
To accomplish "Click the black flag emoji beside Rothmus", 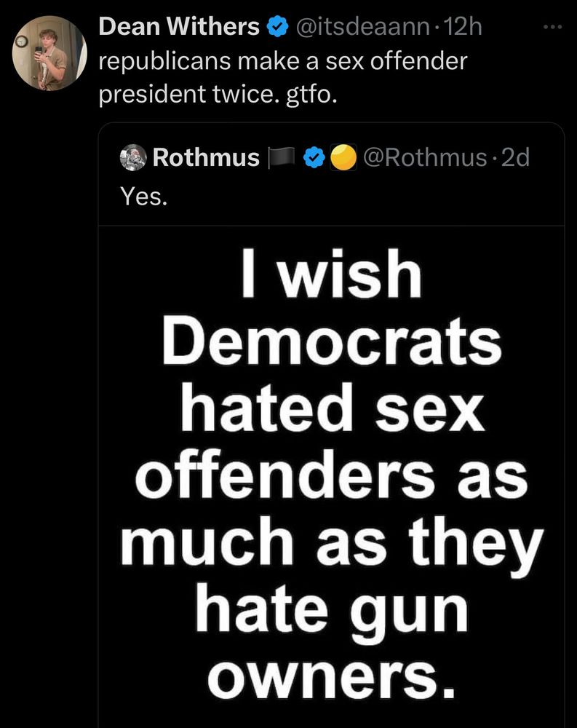I will pyautogui.click(x=282, y=157).
